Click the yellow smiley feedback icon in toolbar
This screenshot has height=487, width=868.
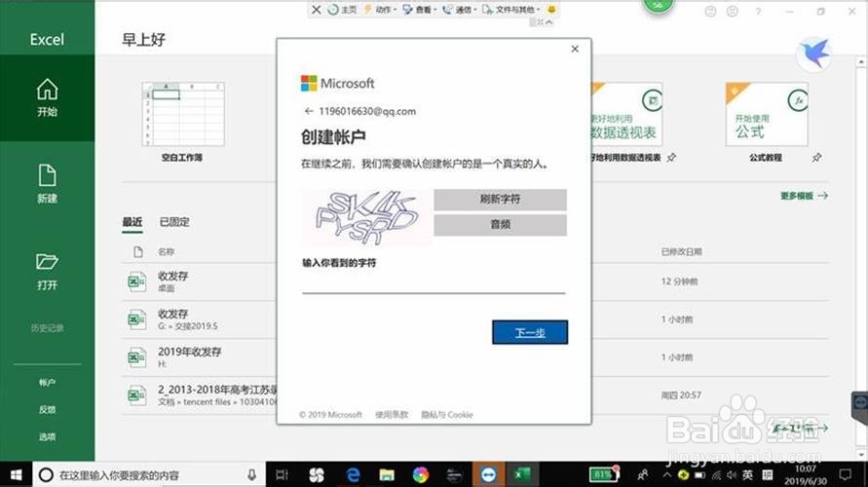coord(551,10)
